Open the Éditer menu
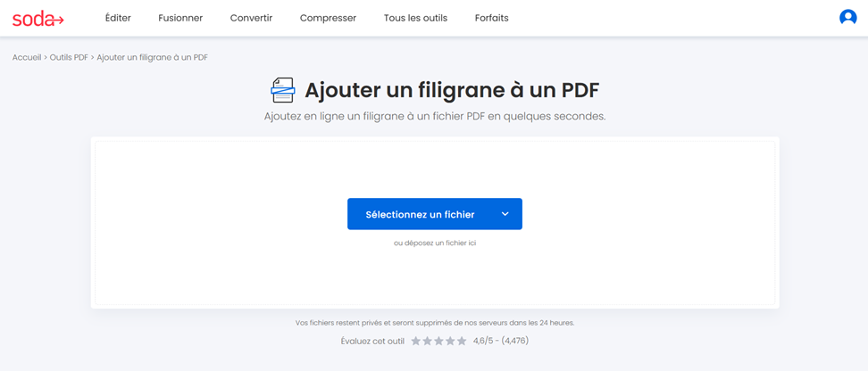 pyautogui.click(x=118, y=18)
